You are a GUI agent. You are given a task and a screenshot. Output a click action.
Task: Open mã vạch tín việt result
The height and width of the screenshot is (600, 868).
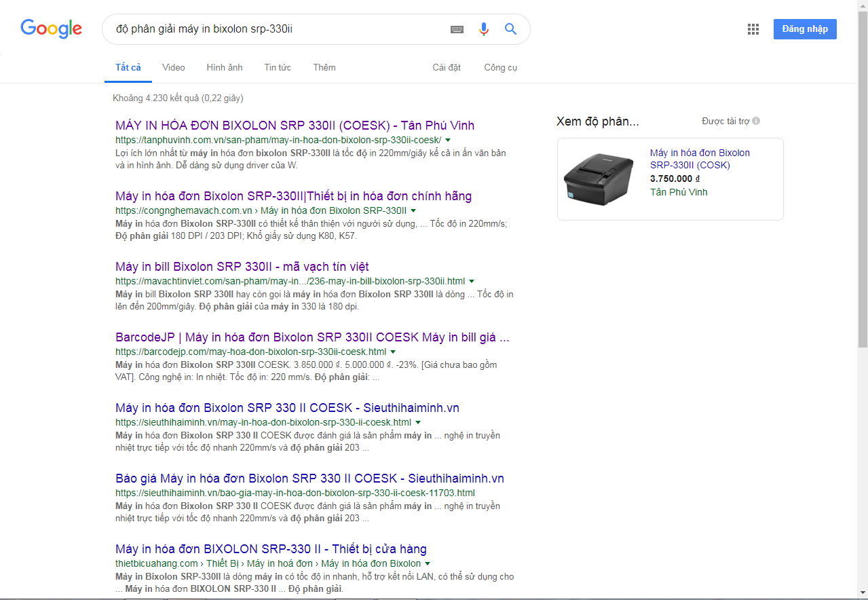[x=242, y=267]
